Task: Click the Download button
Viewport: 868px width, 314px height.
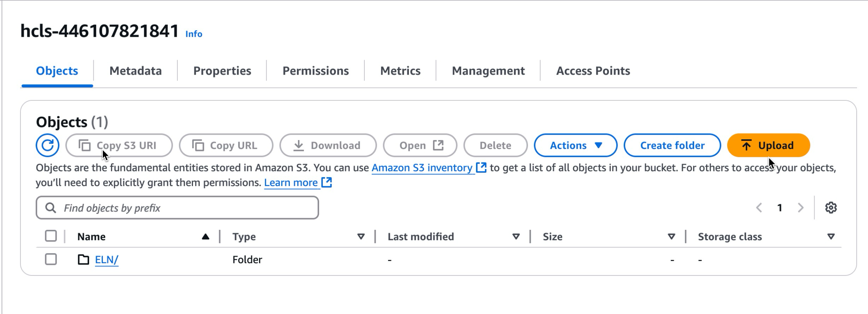Action: 328,145
